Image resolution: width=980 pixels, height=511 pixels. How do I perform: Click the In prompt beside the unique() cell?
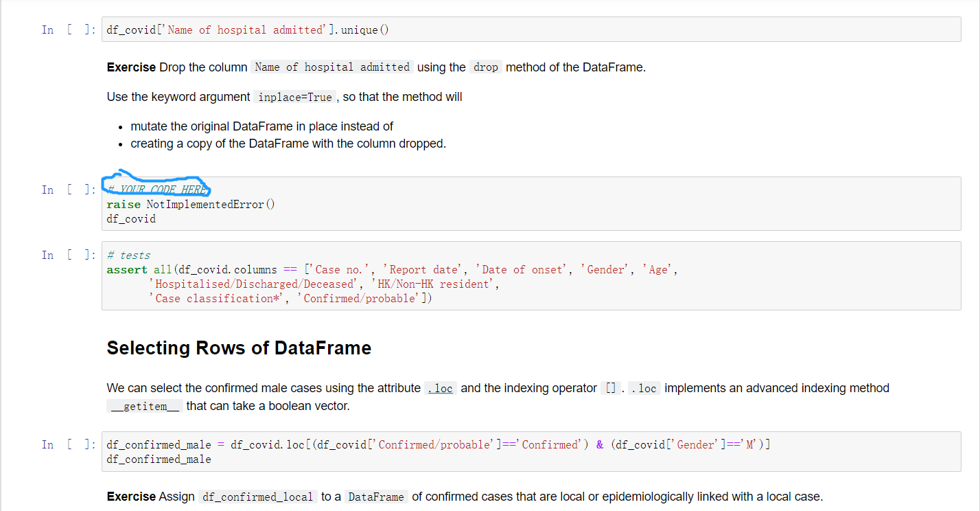pos(69,30)
